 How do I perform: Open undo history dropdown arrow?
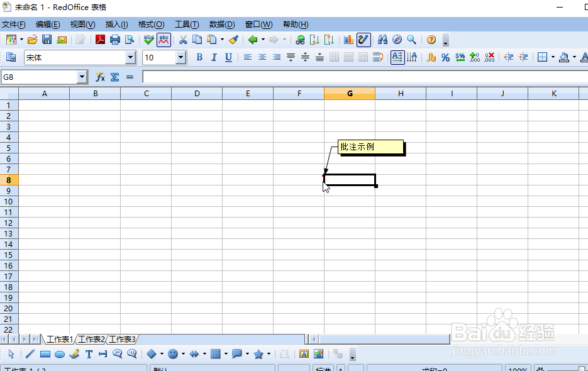point(263,40)
